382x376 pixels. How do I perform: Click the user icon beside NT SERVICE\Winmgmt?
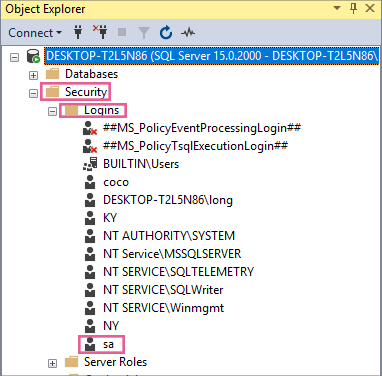pos(90,308)
